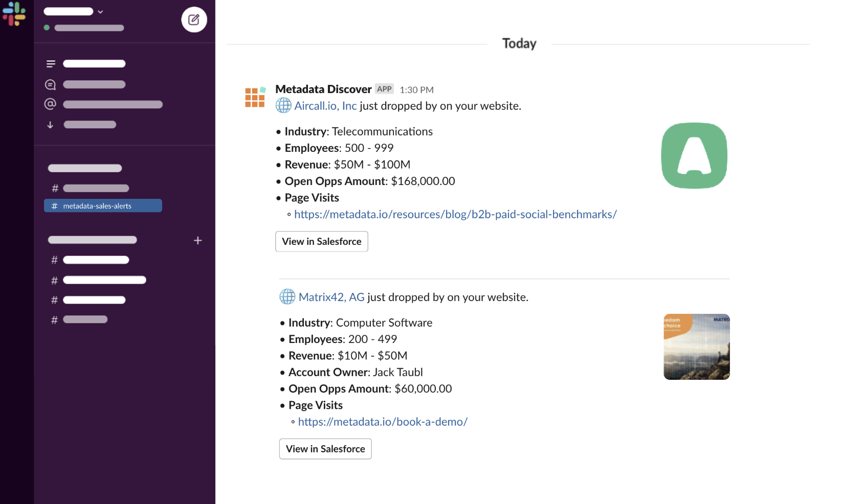The width and height of the screenshot is (841, 504).
Task: Open direct messages with the speech-bubble icon
Action: coord(50,84)
